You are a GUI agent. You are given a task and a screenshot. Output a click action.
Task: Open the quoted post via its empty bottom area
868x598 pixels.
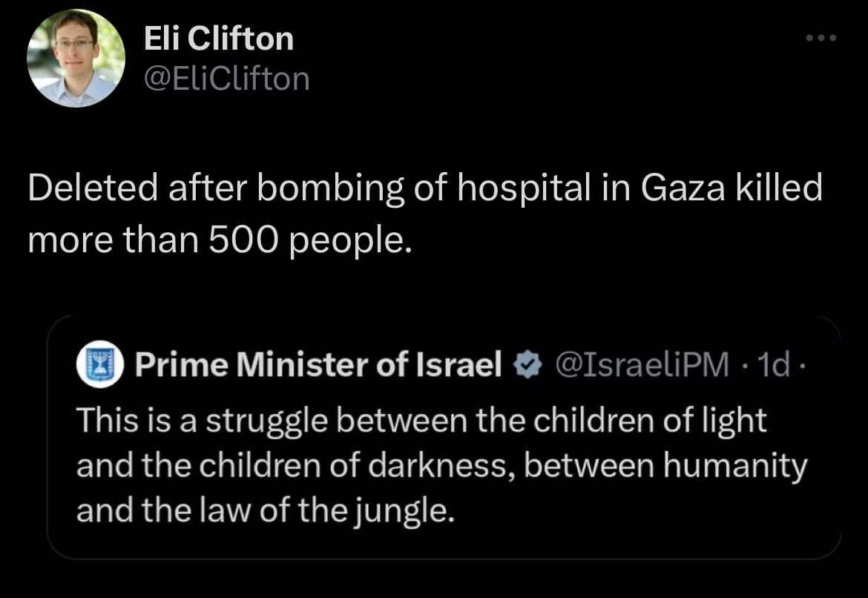[444, 540]
